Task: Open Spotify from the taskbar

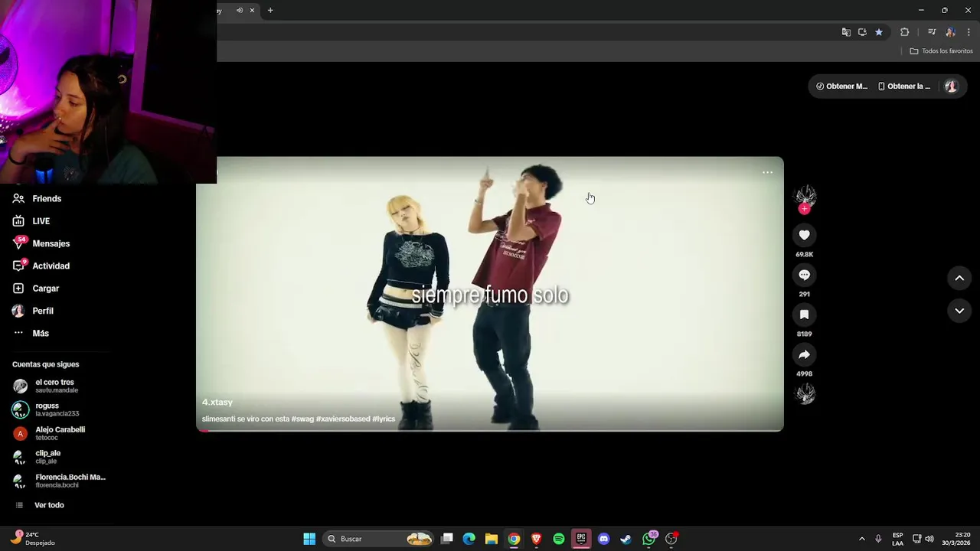Action: 559,539
